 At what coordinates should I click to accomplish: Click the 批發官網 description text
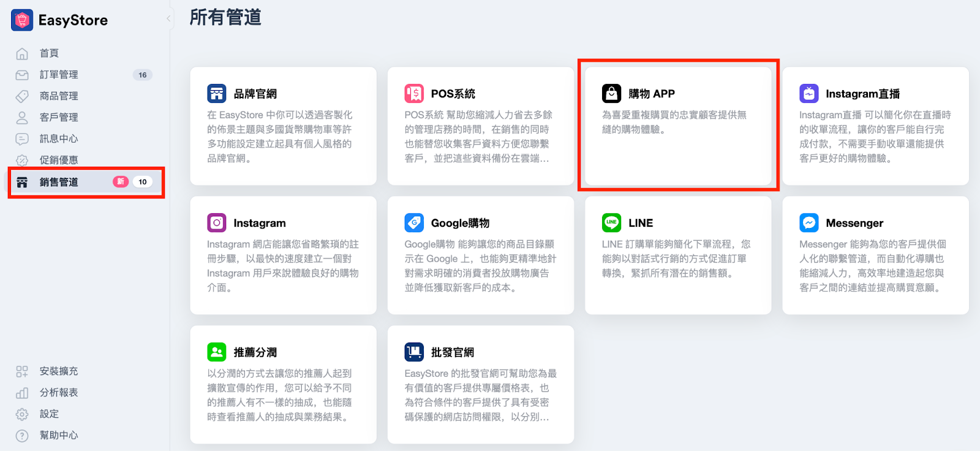[x=480, y=395]
